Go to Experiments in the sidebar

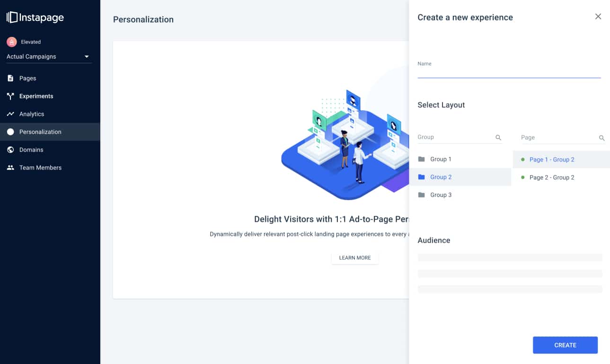(36, 96)
